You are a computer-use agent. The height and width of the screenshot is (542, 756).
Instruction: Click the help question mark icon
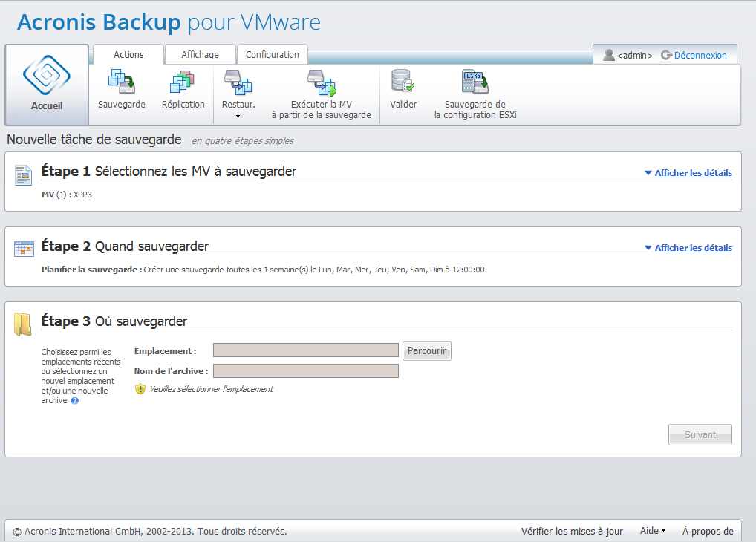[x=75, y=401]
